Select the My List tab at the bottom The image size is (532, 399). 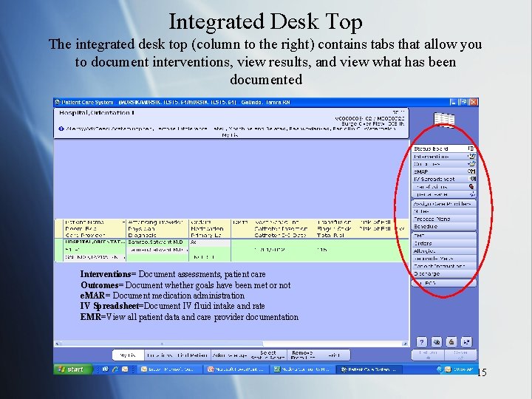click(x=128, y=355)
